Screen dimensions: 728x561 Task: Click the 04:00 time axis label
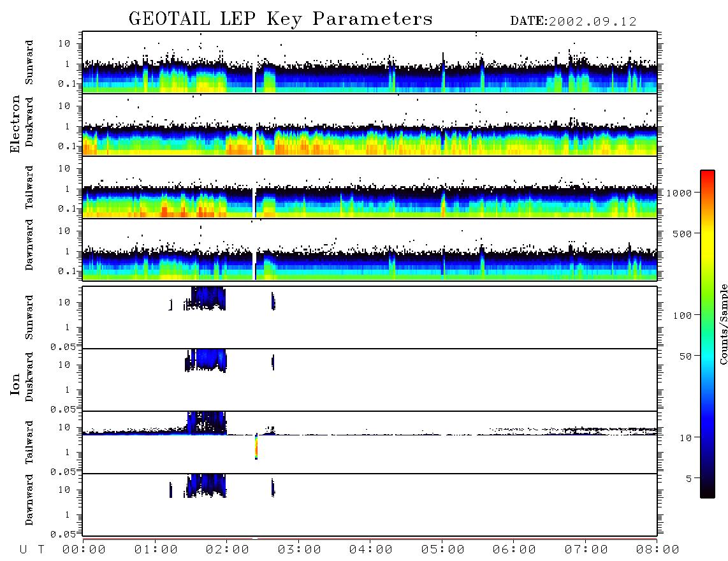point(370,550)
